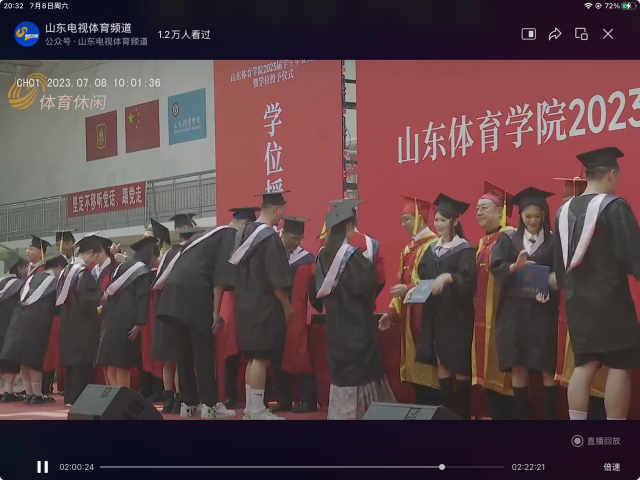Tap the Wi-Fi icon in status bar
The height and width of the screenshot is (480, 640).
588,6
